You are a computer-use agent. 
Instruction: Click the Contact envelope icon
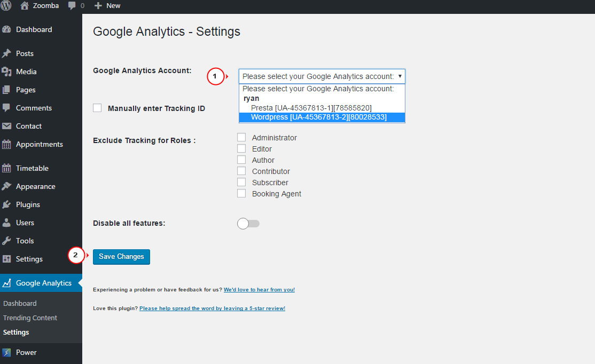coord(6,126)
